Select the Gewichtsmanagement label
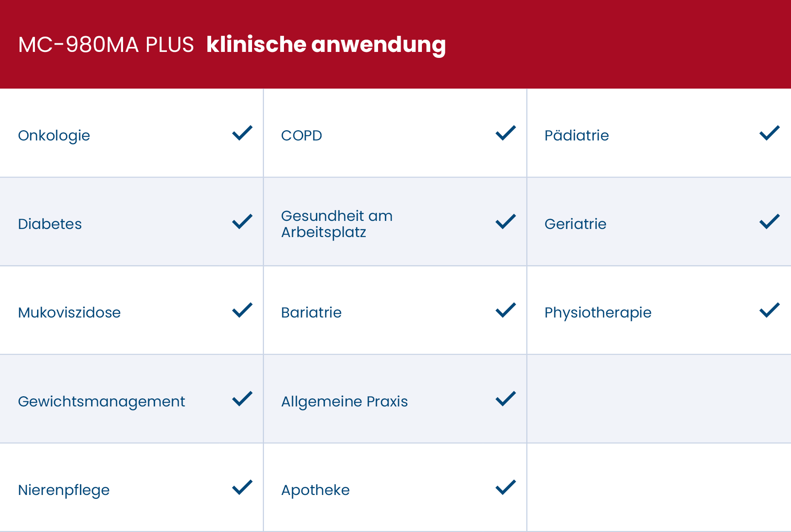 coord(101,402)
